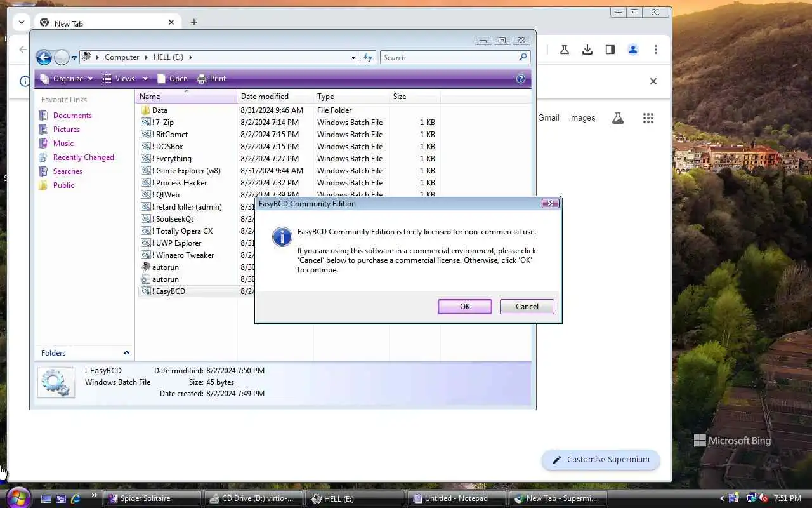Launch Internet Explorer from quick launch
Viewport: 812px width, 508px height.
[75, 498]
